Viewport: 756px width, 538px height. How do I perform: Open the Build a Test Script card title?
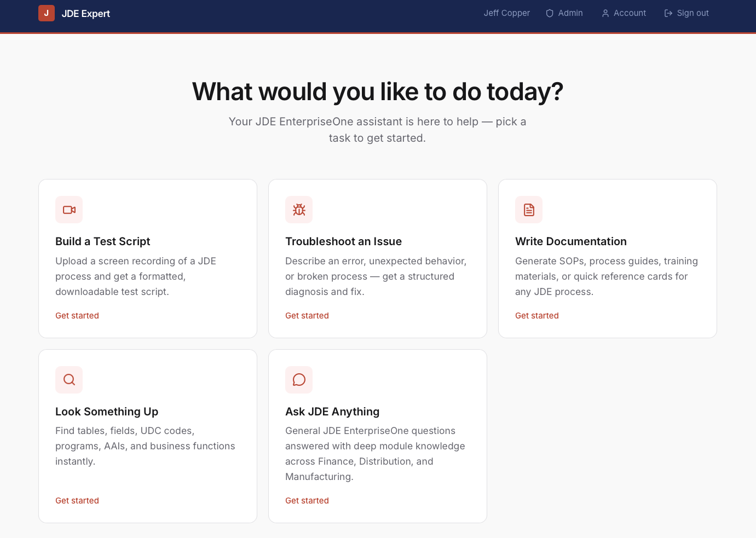click(102, 241)
